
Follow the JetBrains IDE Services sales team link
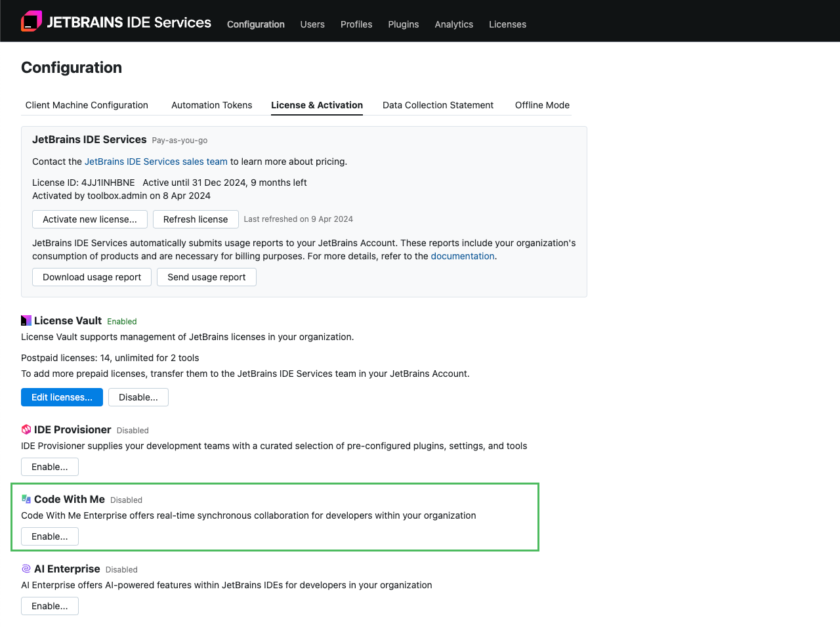[x=156, y=162]
